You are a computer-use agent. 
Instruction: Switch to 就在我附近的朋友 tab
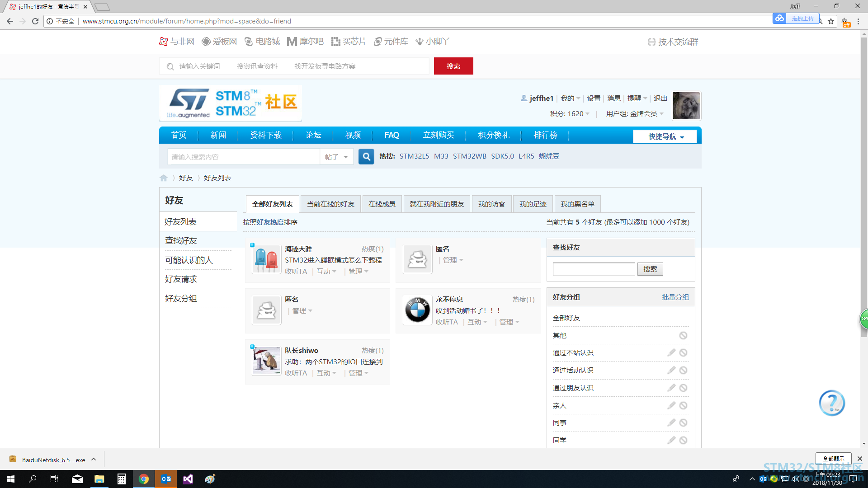[x=437, y=204]
